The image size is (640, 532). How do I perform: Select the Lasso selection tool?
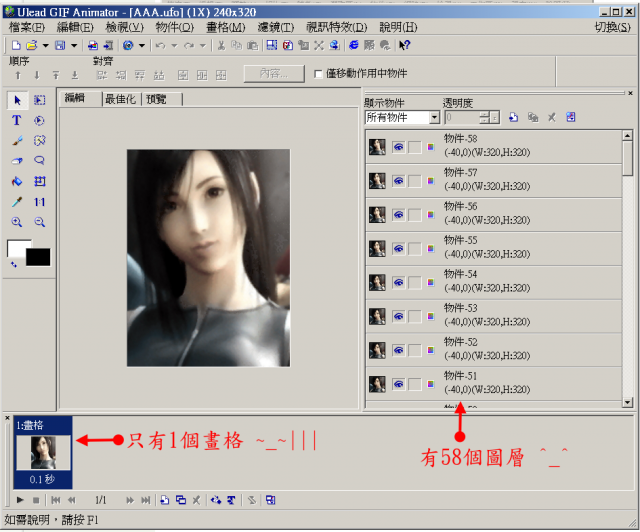tap(40, 160)
